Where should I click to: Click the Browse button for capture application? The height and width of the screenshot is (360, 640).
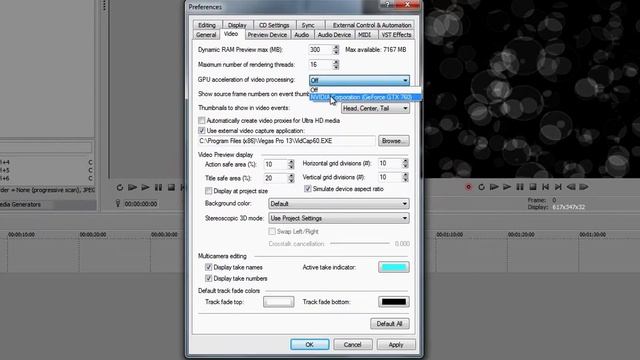point(393,141)
